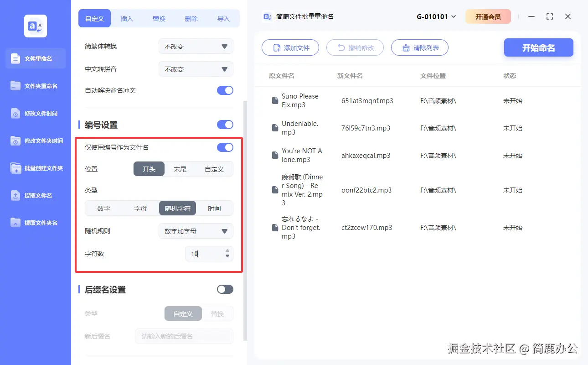Click the 开通会员 button

click(x=488, y=16)
